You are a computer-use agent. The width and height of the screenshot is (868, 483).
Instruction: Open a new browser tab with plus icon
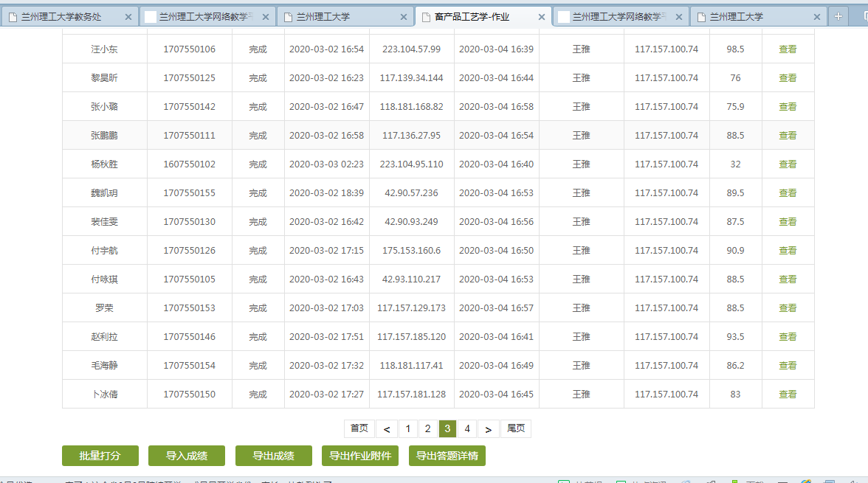pyautogui.click(x=838, y=16)
